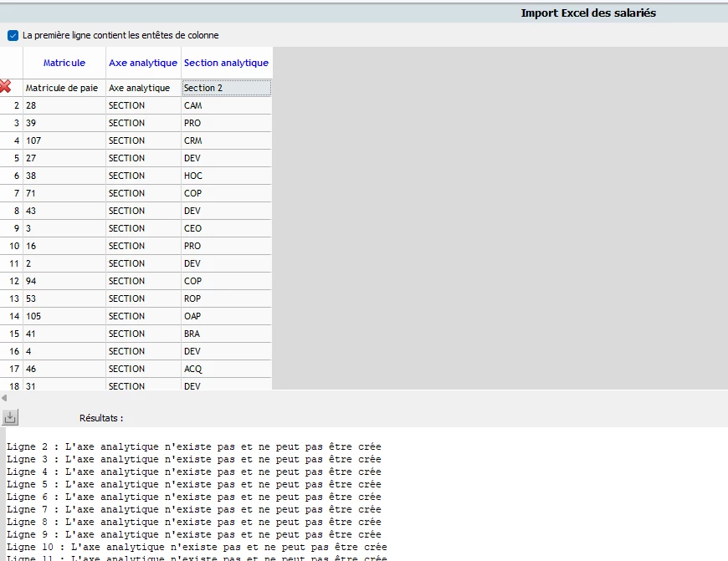
Task: Click the red cross icon on header row
Action: click(5, 86)
